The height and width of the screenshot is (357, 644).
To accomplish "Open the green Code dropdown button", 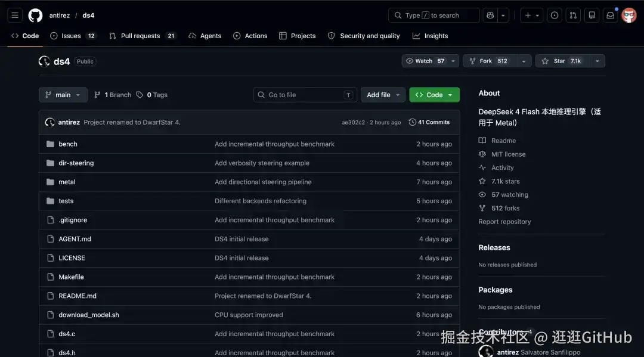I will [435, 95].
